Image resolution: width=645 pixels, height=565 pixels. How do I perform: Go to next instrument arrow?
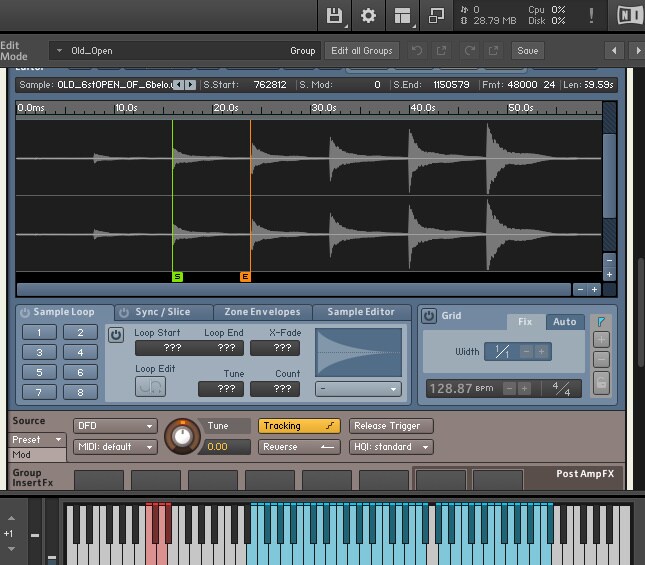637,51
